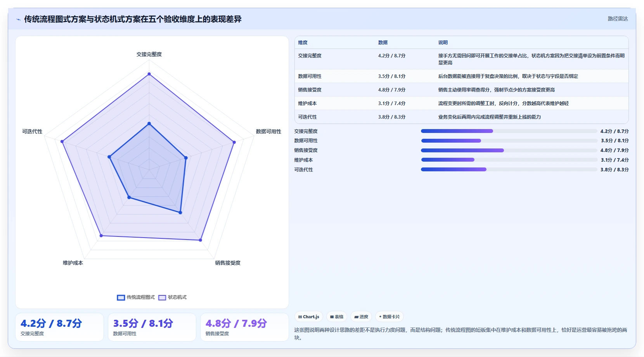Click the 销售接受度 progress bar
The height and width of the screenshot is (357, 644).
click(x=509, y=150)
